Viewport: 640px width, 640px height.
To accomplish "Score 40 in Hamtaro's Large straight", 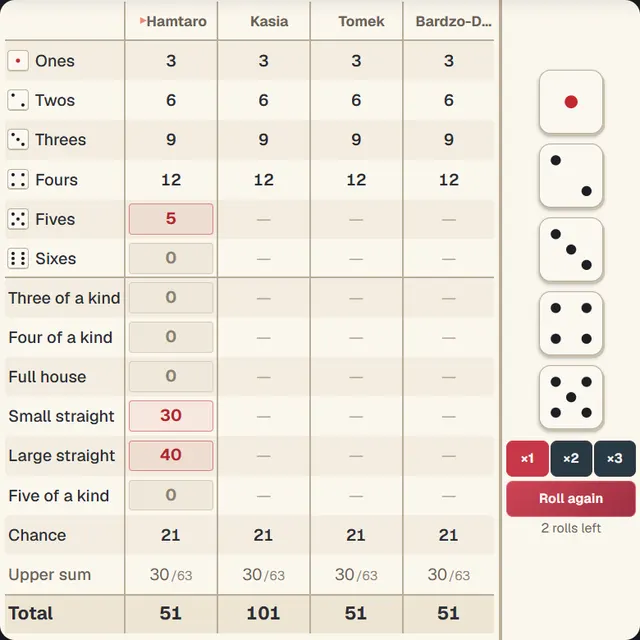I will 171,456.
